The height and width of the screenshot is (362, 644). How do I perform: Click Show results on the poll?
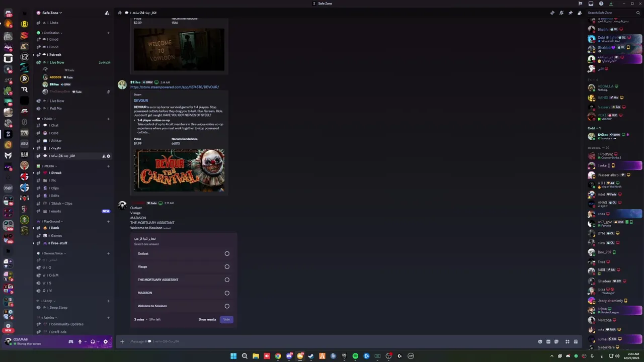pyautogui.click(x=207, y=319)
